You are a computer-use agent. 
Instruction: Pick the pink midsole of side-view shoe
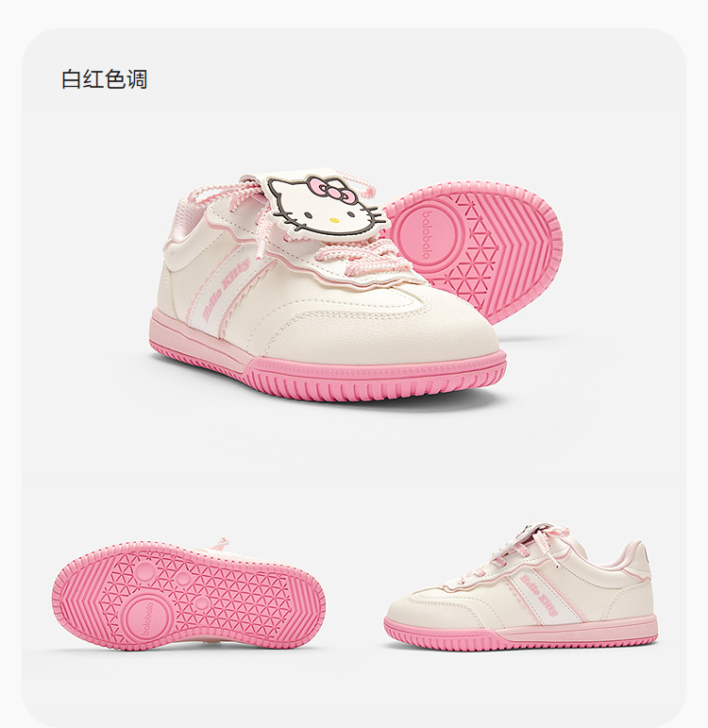click(520, 634)
